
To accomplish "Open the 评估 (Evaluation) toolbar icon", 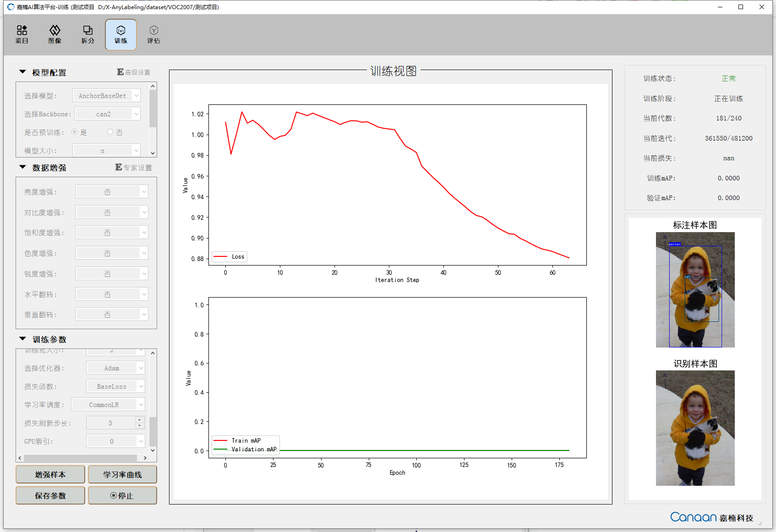I will tap(153, 34).
